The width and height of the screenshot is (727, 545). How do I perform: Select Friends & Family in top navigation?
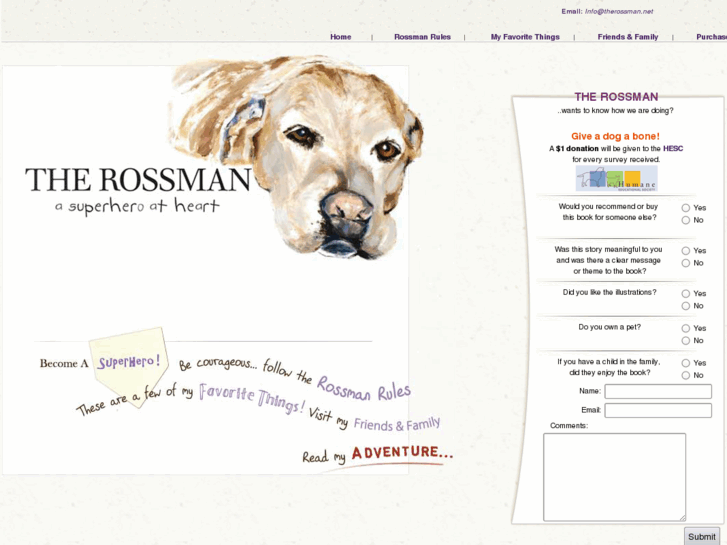tap(627, 37)
